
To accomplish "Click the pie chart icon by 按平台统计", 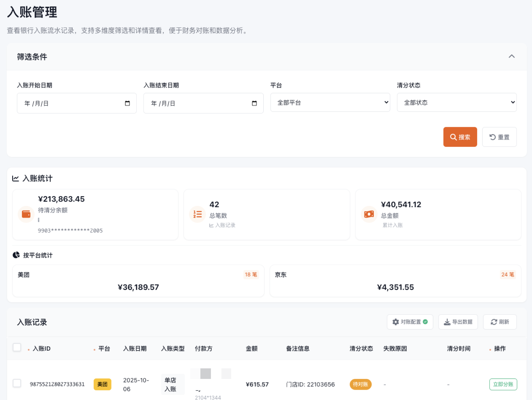I will (x=16, y=255).
